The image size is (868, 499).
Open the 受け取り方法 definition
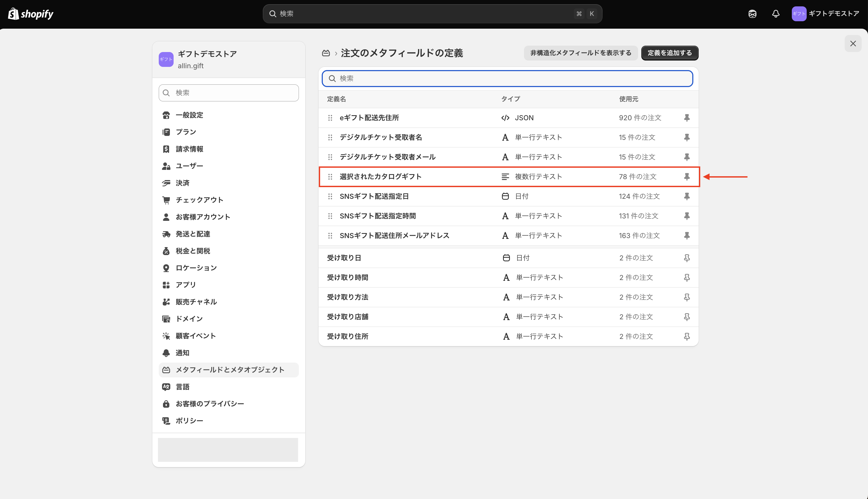(x=347, y=297)
